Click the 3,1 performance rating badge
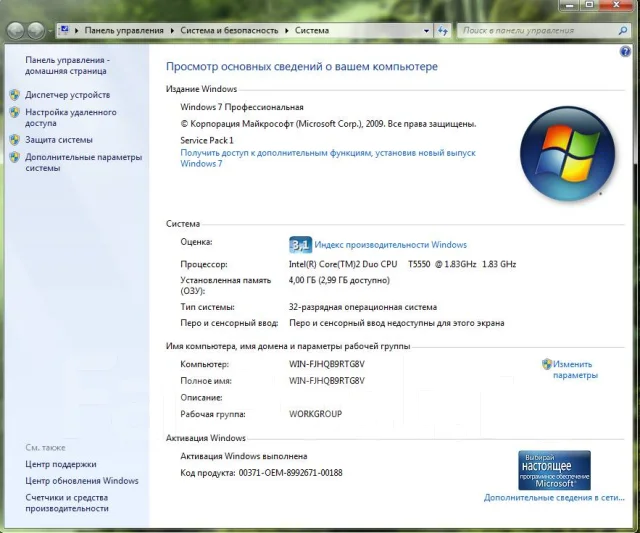Image resolution: width=640 pixels, height=533 pixels. pos(300,245)
